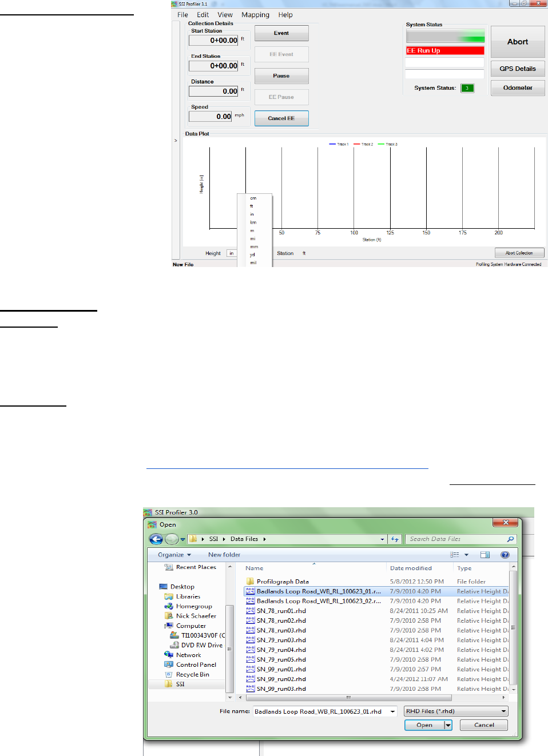Click New folder in dialog toolbar

224,555
